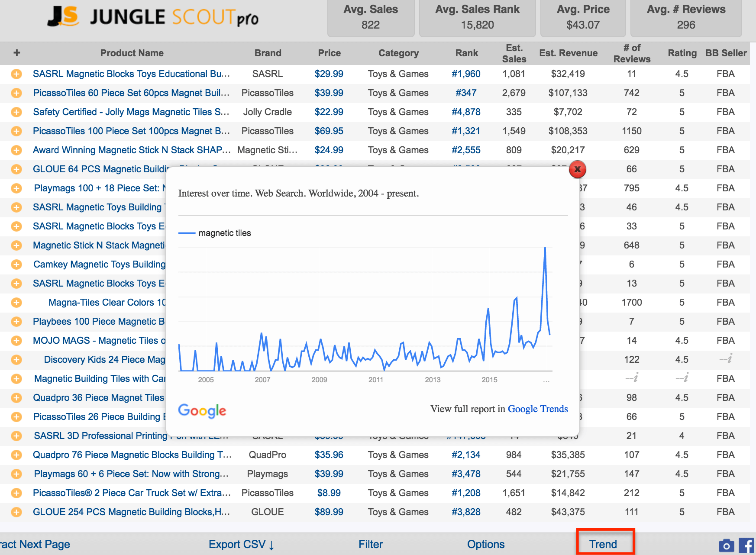Expand Playmags 60 + 6 Piece row

(x=16, y=474)
